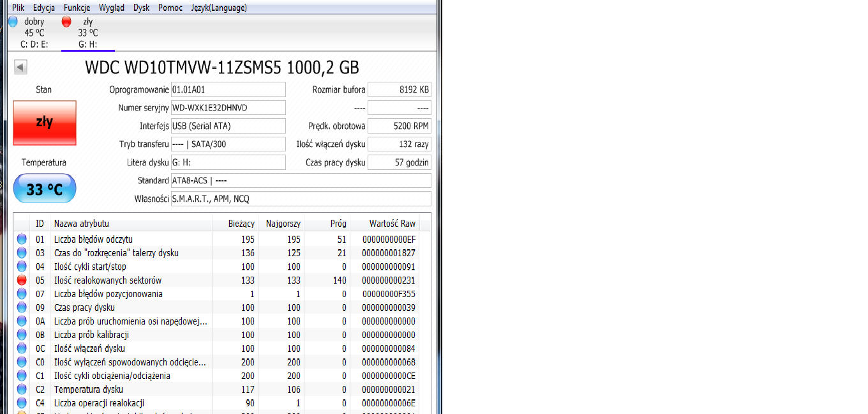Click status orb of attribute 09
Screen dimensions: 868x414
[x=22, y=307]
